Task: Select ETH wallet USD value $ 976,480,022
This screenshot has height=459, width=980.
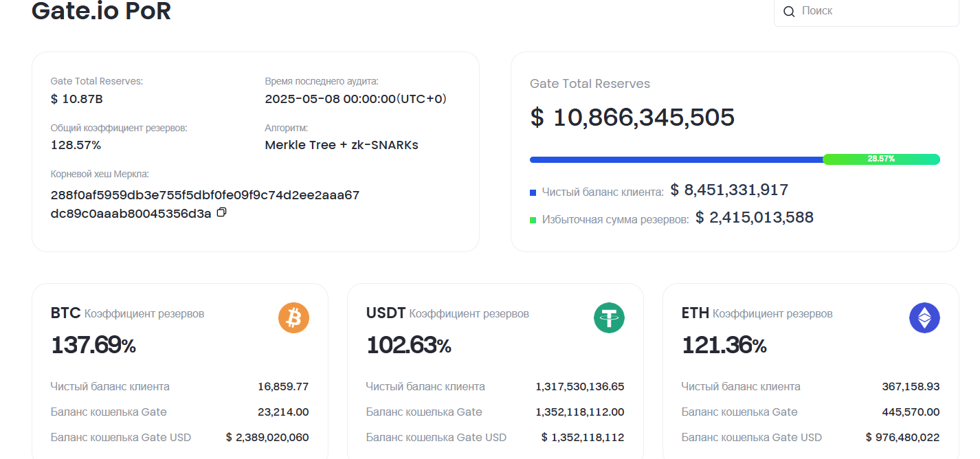Action: pyautogui.click(x=903, y=438)
